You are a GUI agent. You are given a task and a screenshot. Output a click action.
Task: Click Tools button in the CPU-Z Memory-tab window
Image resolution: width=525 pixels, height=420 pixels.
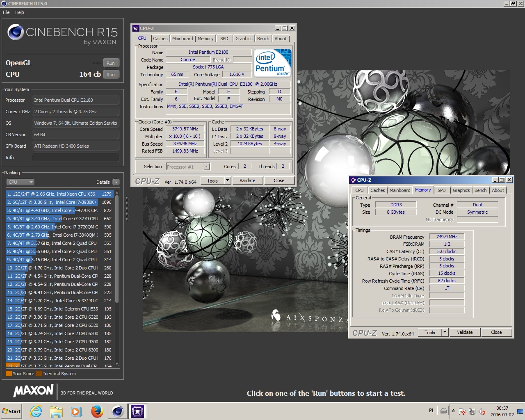[430, 333]
